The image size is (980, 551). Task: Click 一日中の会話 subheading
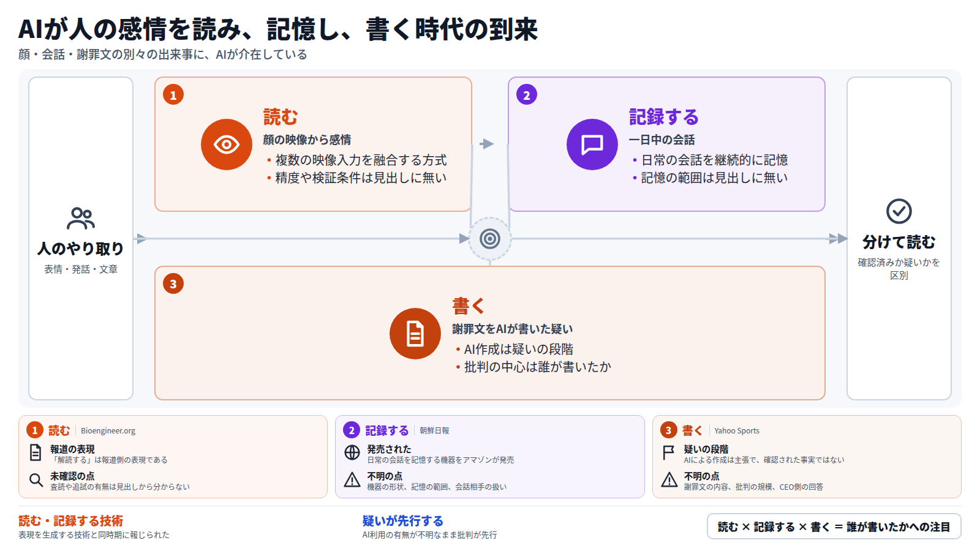tap(661, 140)
